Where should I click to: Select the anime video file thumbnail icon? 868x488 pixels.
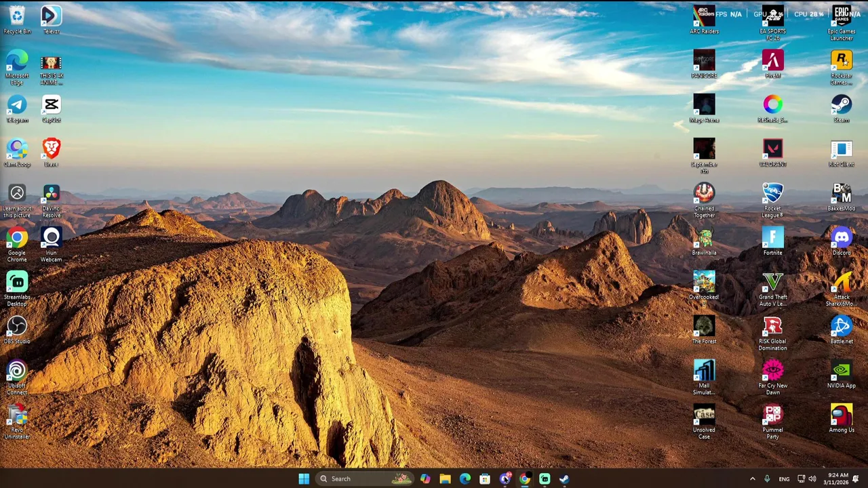click(51, 68)
